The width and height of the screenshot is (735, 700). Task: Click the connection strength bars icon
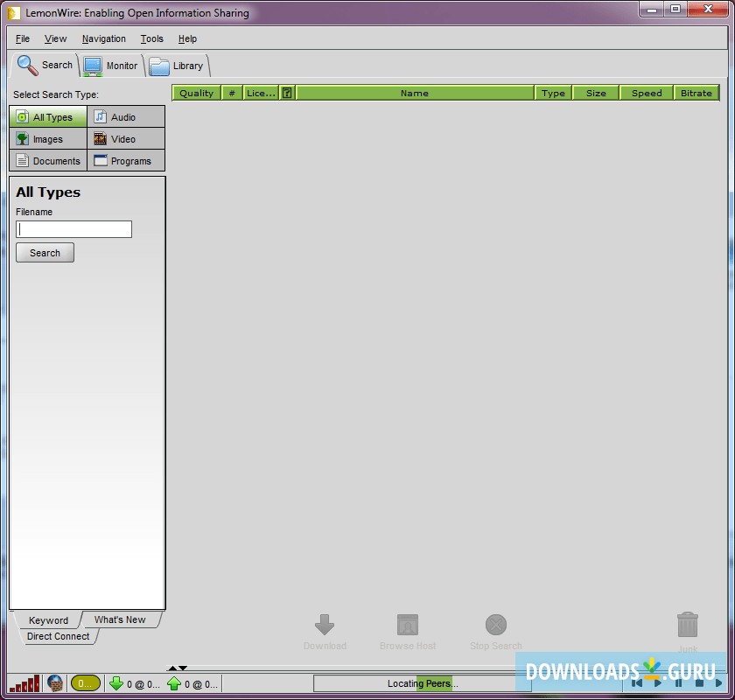click(x=24, y=683)
